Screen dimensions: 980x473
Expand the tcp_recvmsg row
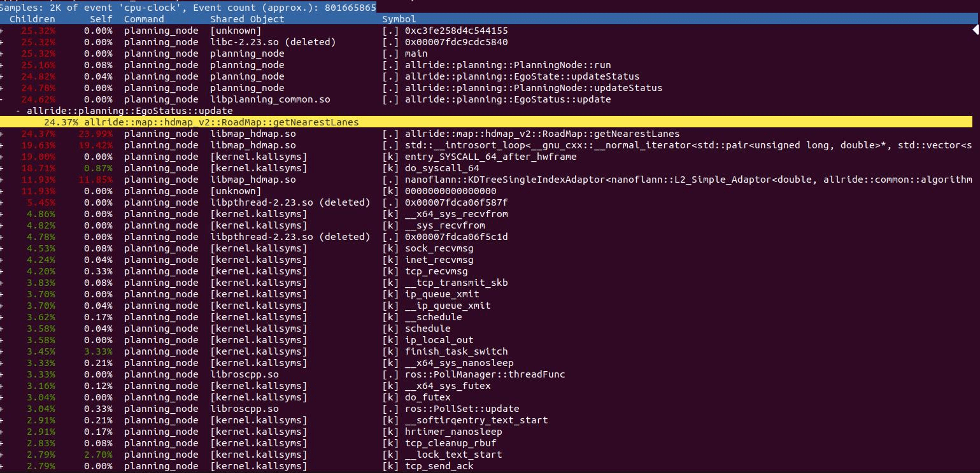[x=2, y=271]
